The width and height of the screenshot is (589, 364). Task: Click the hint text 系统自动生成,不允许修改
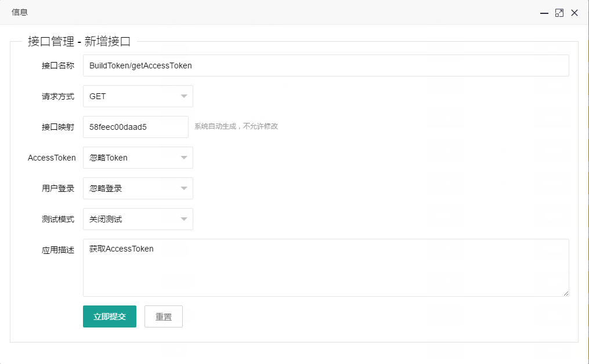236,126
